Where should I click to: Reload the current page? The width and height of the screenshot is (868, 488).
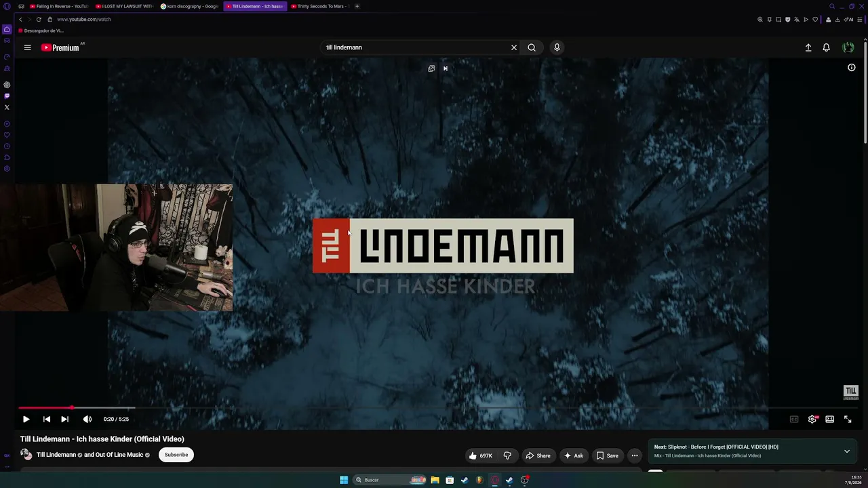pyautogui.click(x=39, y=19)
